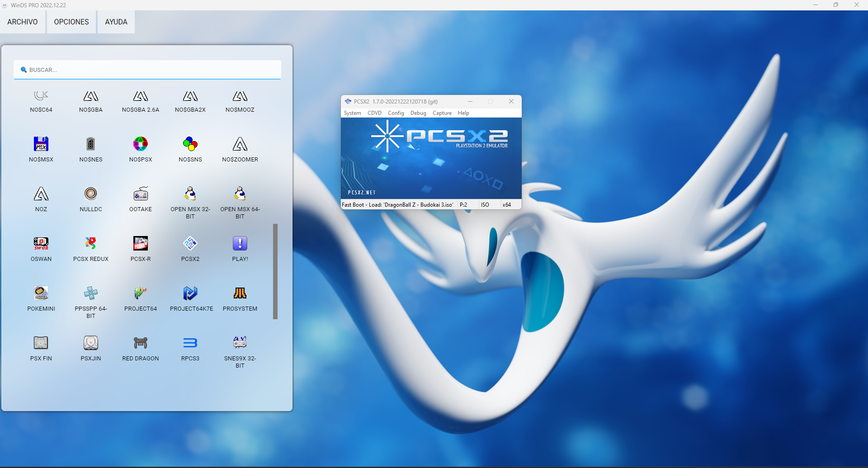Image resolution: width=868 pixels, height=468 pixels.
Task: Open the System menu in PCSX2
Action: coord(353,113)
